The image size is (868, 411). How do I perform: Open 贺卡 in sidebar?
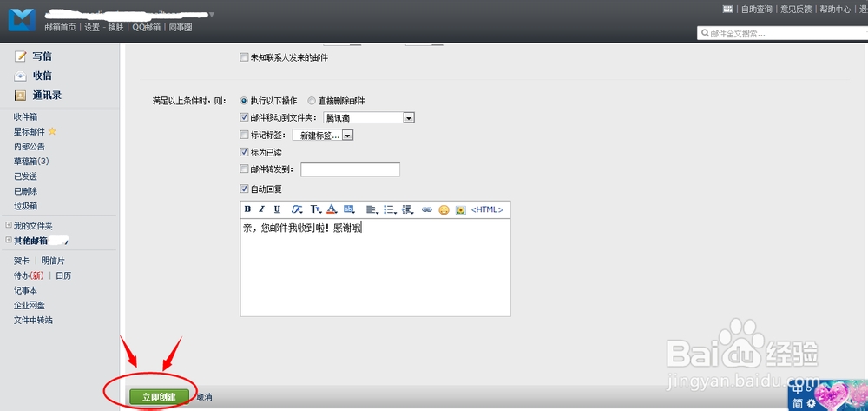click(22, 261)
